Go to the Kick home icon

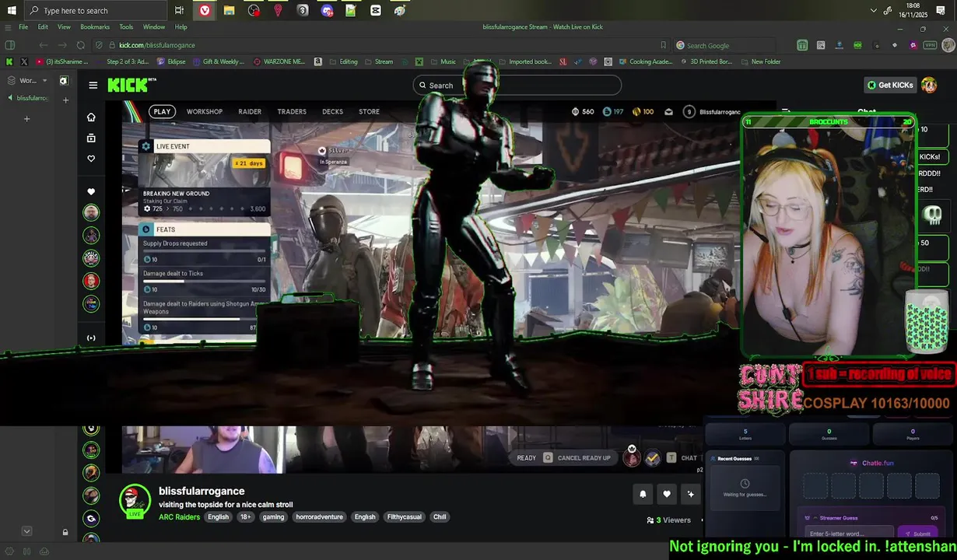[91, 117]
